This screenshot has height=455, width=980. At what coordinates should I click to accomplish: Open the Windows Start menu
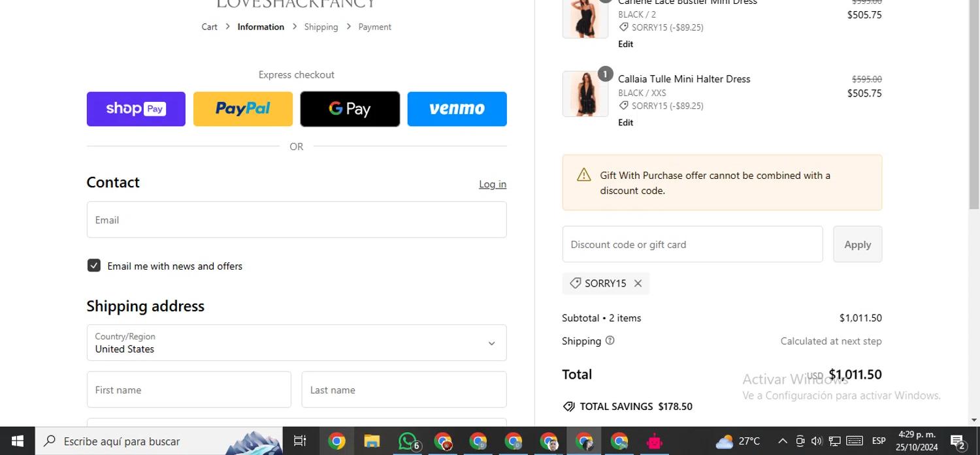[x=18, y=441]
